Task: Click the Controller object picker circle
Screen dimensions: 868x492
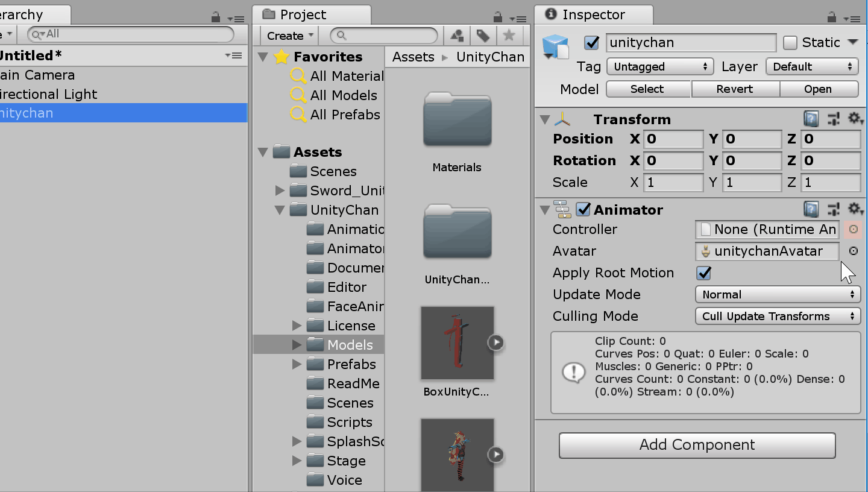Action: click(x=853, y=229)
